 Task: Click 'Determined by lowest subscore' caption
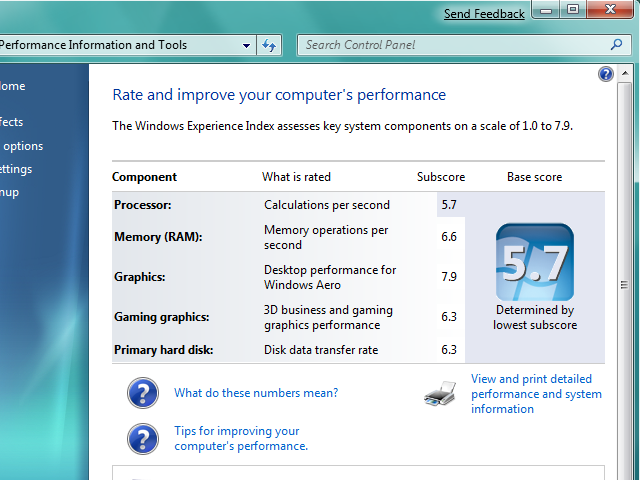[x=535, y=317]
